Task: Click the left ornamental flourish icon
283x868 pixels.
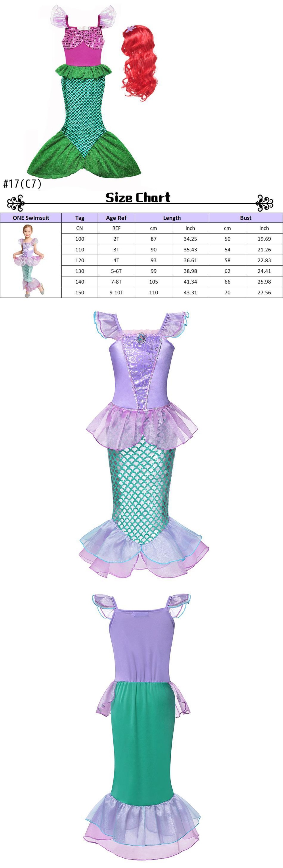Action: [16, 204]
